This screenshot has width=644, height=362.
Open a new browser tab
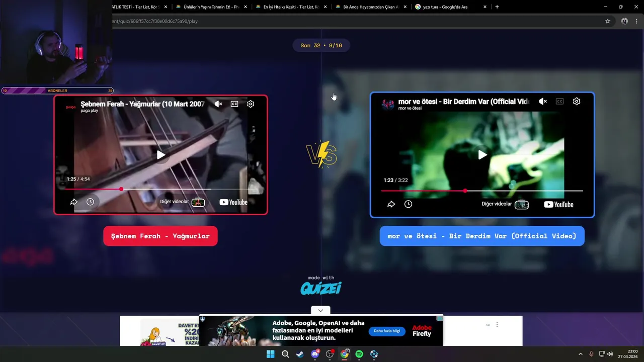coord(497,7)
